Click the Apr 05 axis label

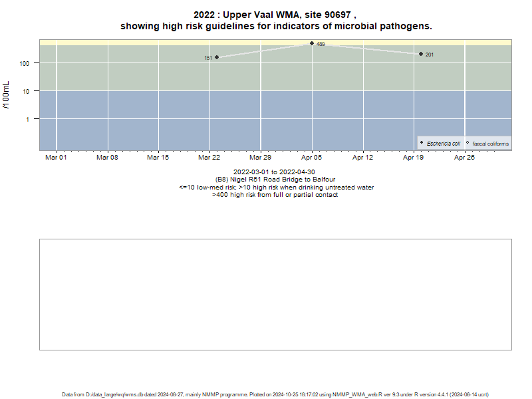(x=311, y=158)
